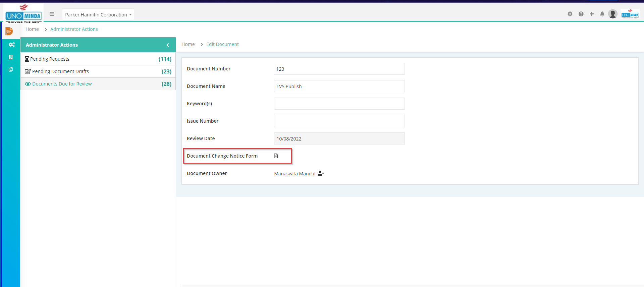Focus the Document Name field
644x287 pixels.
click(339, 86)
